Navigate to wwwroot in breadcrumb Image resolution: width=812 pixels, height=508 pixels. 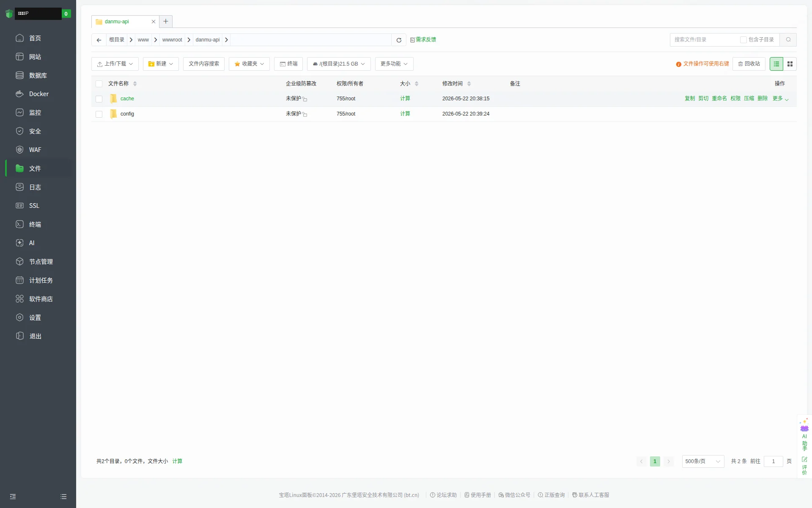tap(172, 40)
